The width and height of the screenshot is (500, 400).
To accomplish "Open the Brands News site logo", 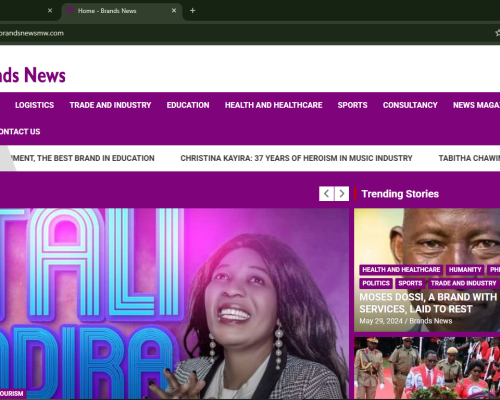I will point(33,75).
